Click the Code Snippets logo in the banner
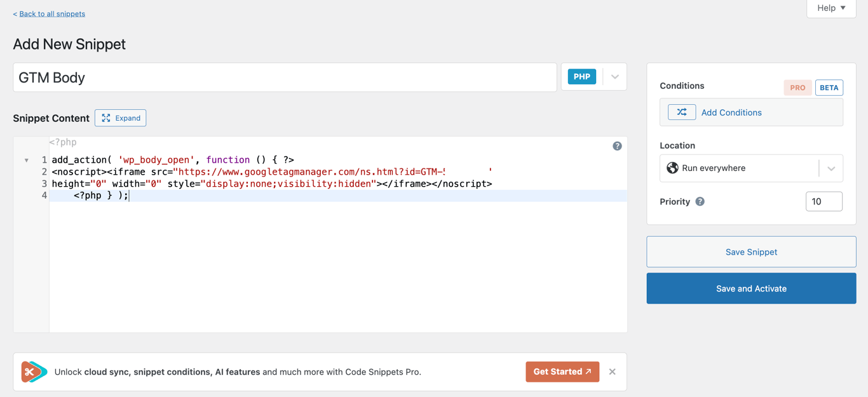 (x=33, y=372)
